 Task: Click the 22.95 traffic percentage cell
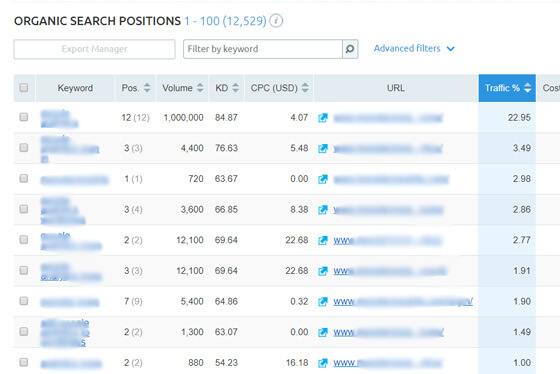coord(519,118)
